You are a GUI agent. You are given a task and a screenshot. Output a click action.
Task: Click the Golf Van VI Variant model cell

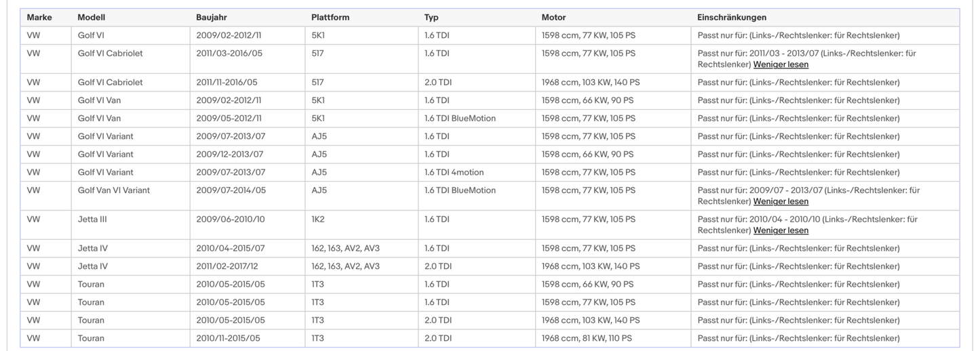[114, 190]
